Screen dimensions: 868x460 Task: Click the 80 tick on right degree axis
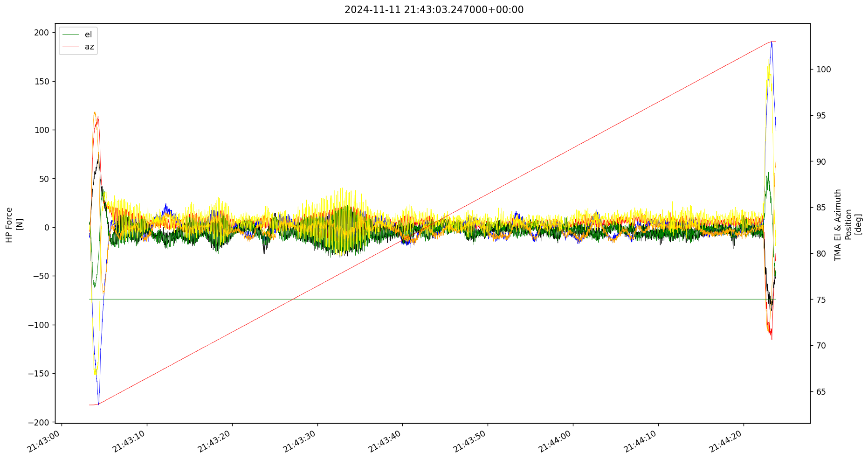[820, 254]
